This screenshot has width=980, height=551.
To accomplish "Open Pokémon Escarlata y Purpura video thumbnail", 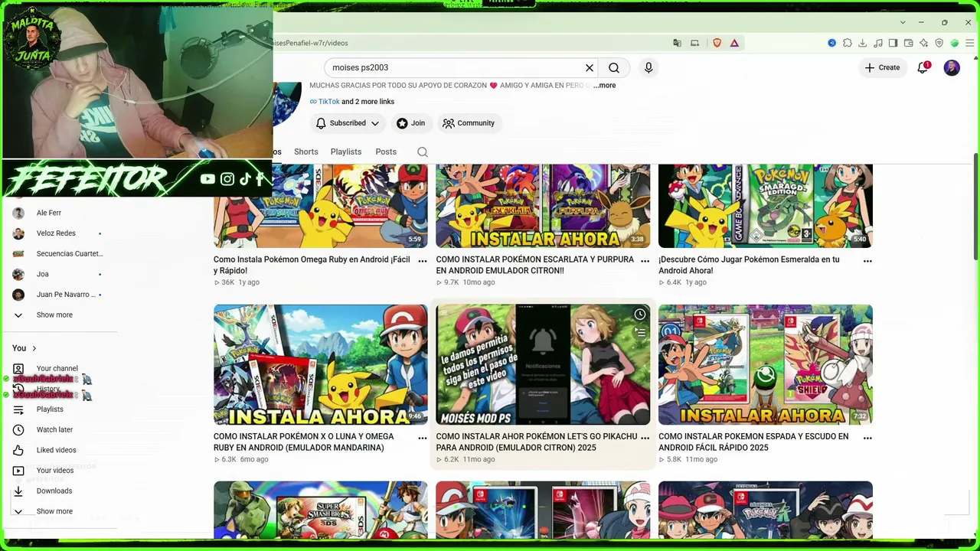I will point(543,206).
